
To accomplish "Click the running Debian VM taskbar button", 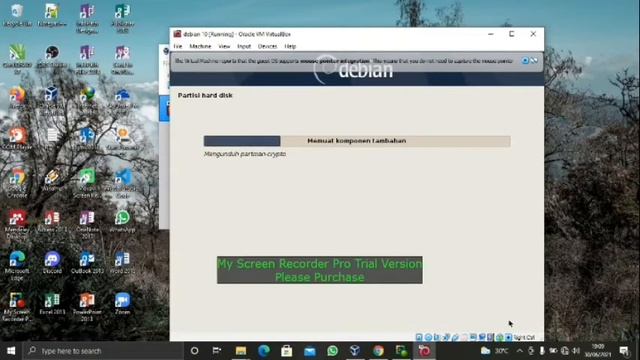I will coord(424,351).
